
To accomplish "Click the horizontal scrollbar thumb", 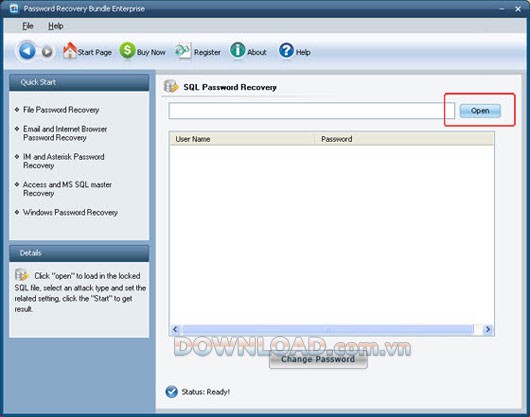I will [328, 329].
